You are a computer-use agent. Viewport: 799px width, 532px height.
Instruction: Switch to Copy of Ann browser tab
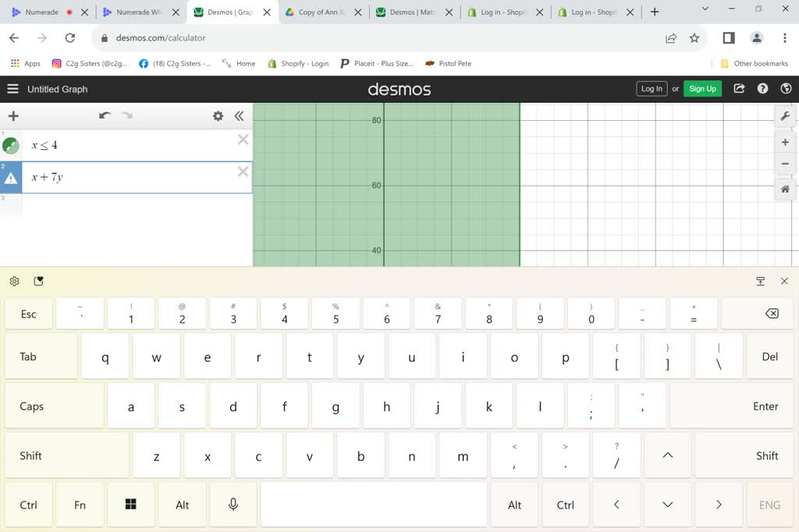[318, 12]
